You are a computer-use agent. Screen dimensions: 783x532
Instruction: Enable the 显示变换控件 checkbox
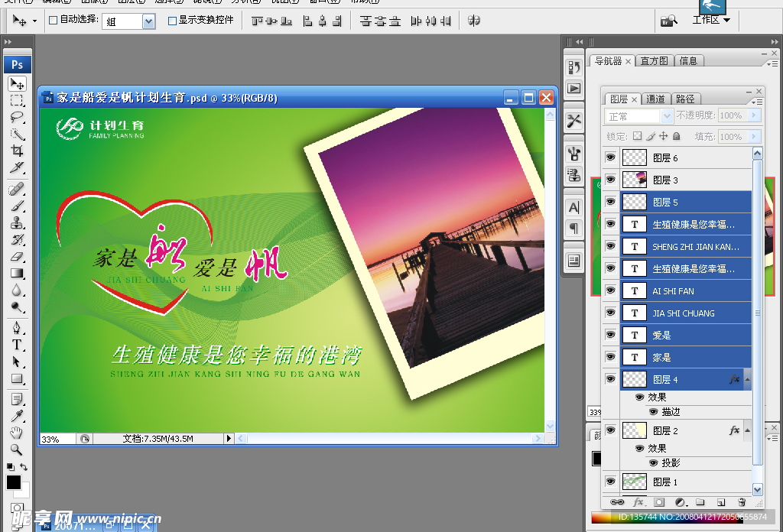tap(174, 21)
